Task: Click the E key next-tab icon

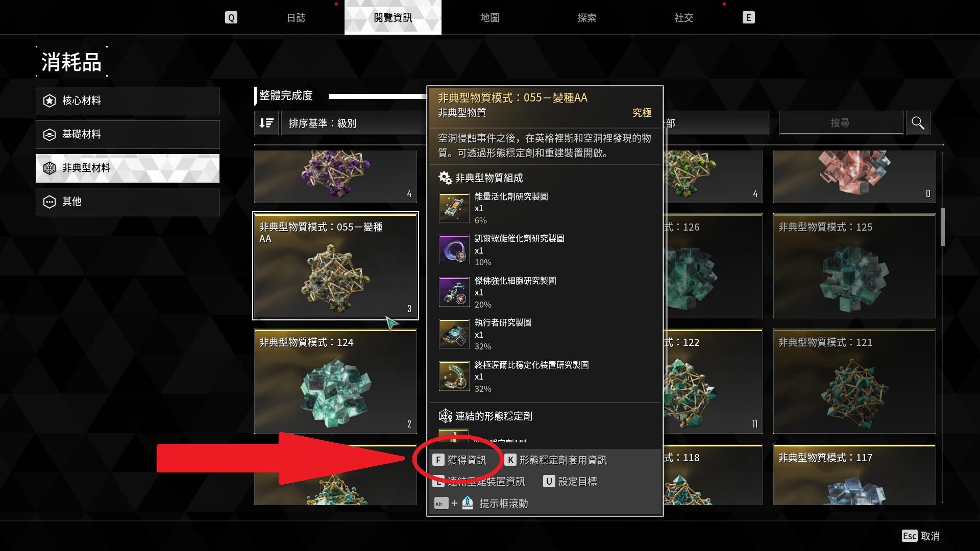Action: (x=748, y=18)
